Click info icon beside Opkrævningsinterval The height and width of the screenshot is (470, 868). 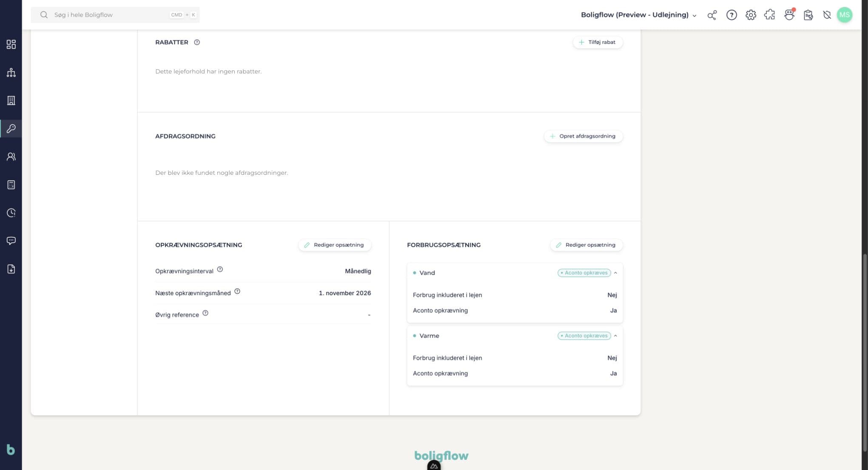(220, 269)
